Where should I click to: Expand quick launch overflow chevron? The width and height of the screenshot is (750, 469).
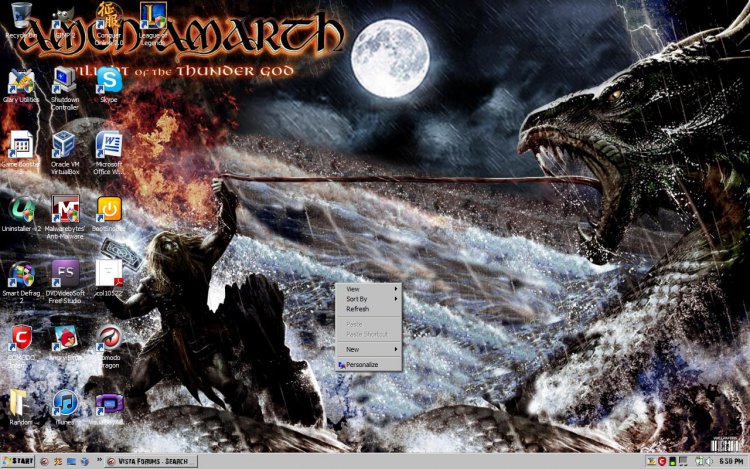point(99,460)
